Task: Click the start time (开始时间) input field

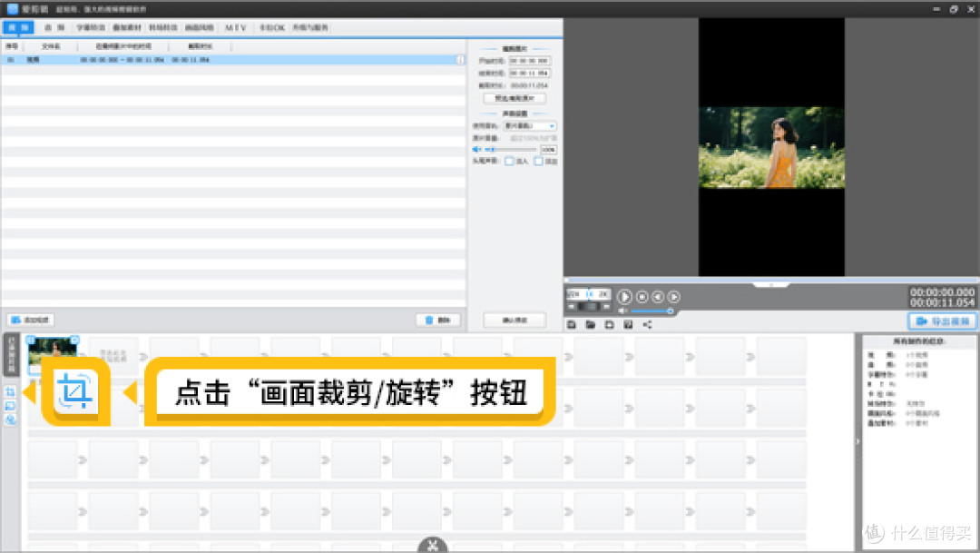Action: tap(529, 61)
